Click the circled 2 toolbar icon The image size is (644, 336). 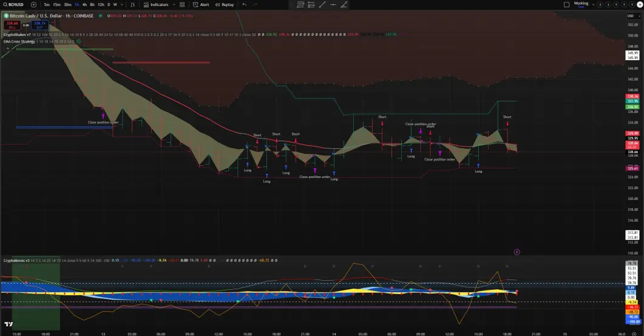[x=600, y=4]
